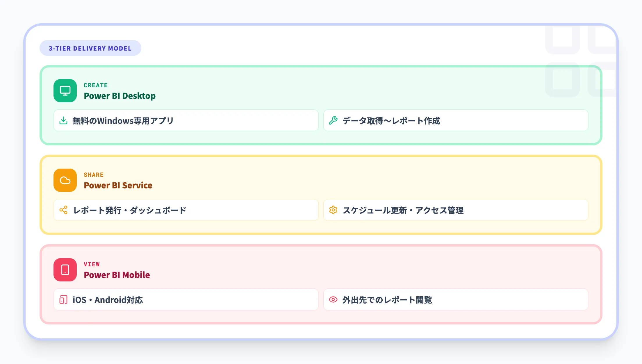Click the レポート発行・ダッシュボード text

coord(130,210)
